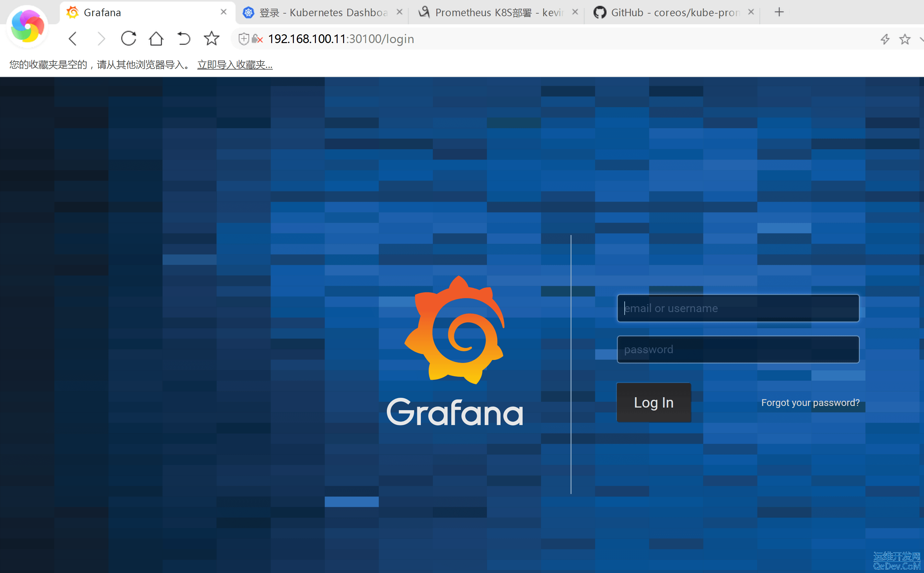The height and width of the screenshot is (573, 924).
Task: Close the Grafana tab
Action: point(223,12)
